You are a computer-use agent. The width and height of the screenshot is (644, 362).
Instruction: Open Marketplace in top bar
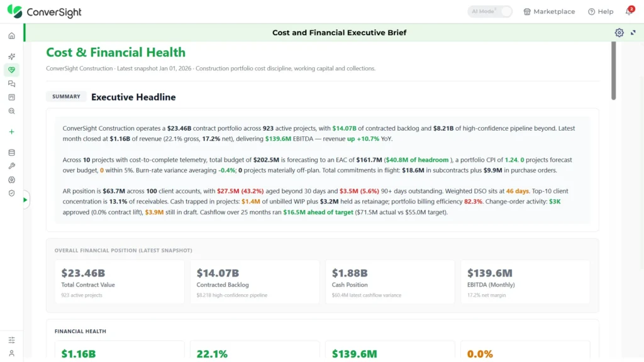click(x=549, y=11)
